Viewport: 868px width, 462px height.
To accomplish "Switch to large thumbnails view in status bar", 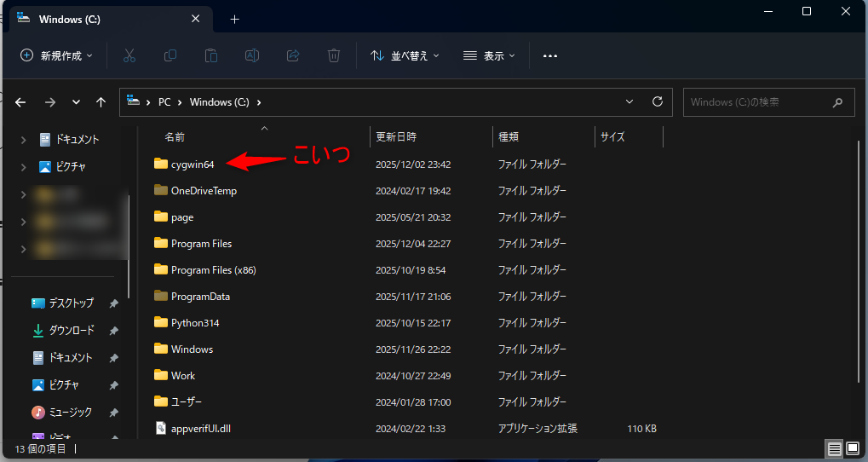I will [x=853, y=448].
